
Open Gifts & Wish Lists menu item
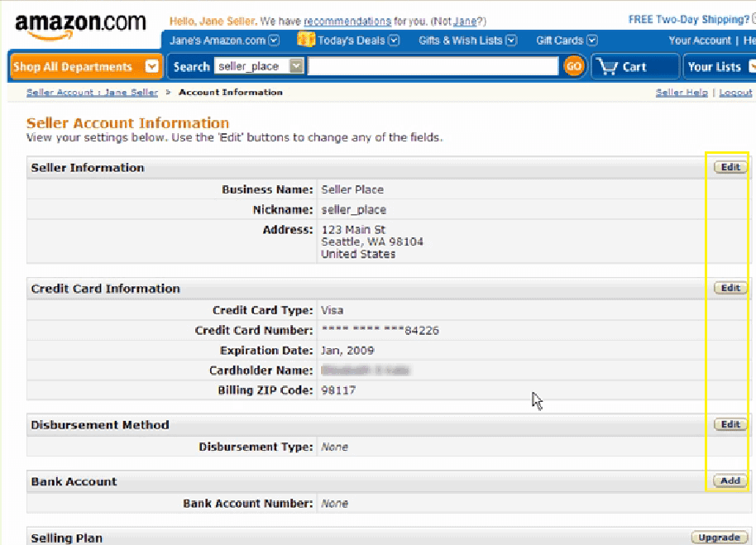(461, 41)
